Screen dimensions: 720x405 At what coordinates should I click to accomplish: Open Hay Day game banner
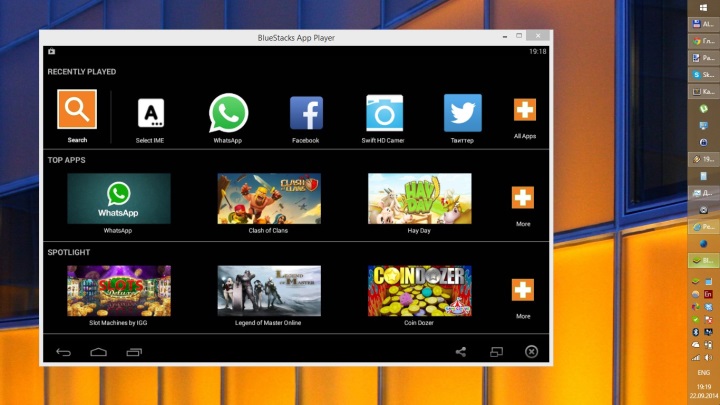pyautogui.click(x=420, y=198)
